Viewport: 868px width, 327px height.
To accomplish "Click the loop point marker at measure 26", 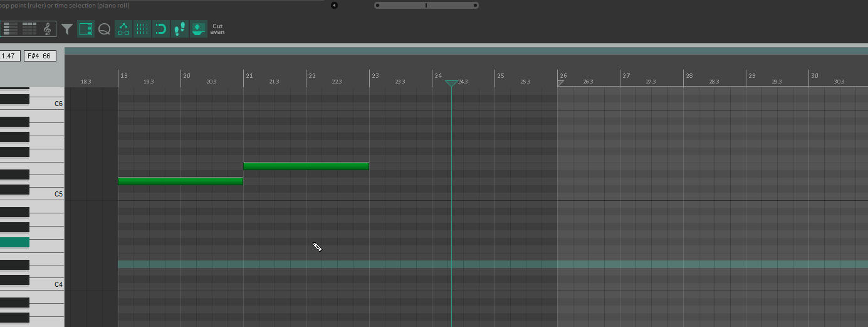I will (x=561, y=83).
